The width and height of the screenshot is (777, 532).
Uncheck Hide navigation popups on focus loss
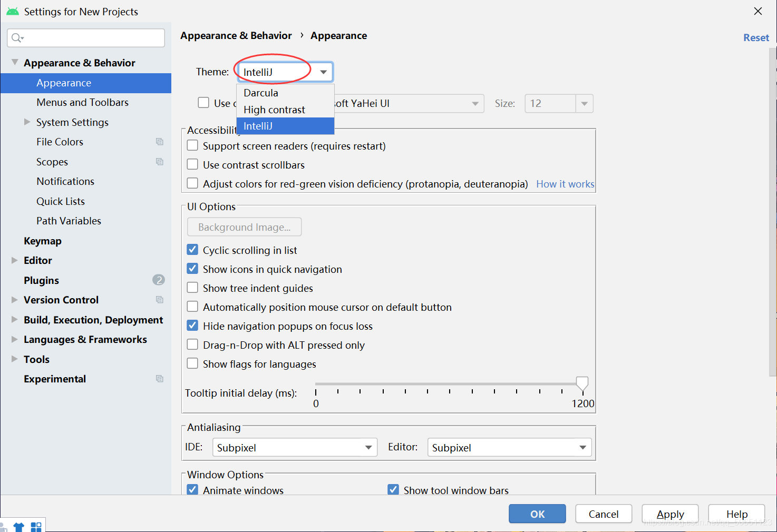coord(193,326)
